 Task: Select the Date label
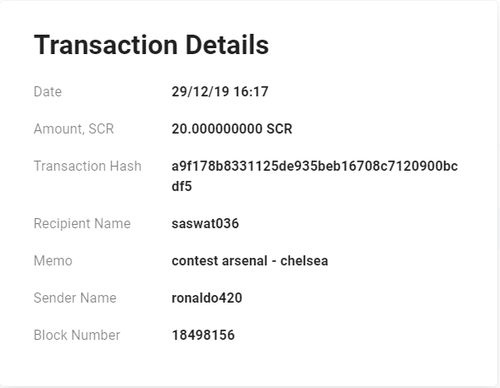click(x=48, y=92)
